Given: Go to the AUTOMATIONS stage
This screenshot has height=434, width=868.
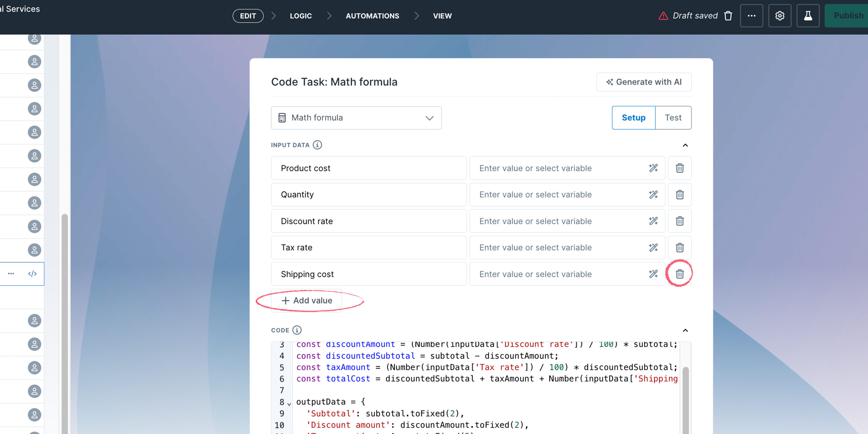Looking at the screenshot, I should 372,16.
